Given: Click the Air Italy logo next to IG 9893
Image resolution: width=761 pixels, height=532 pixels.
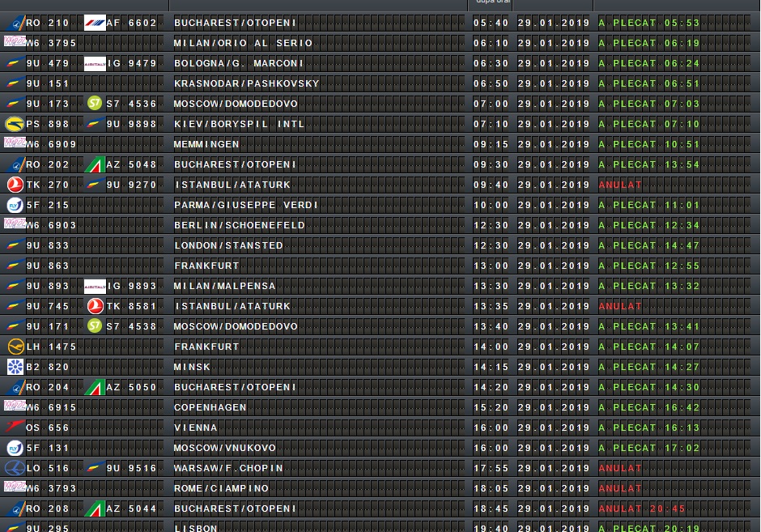Looking at the screenshot, I should [x=95, y=286].
